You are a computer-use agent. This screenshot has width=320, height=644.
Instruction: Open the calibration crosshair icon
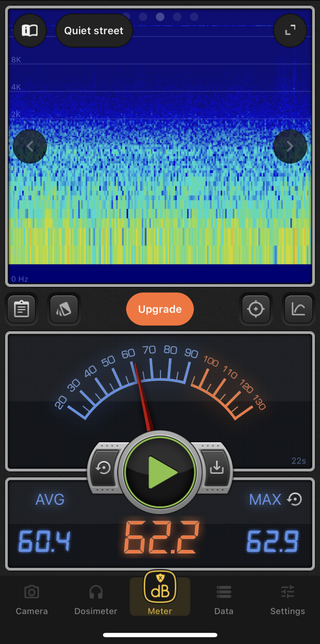(255, 309)
